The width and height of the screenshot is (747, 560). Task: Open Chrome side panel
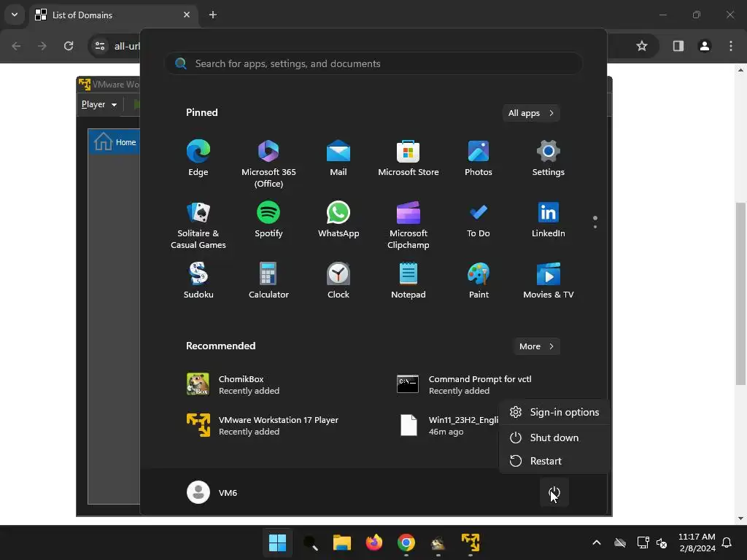(x=678, y=46)
